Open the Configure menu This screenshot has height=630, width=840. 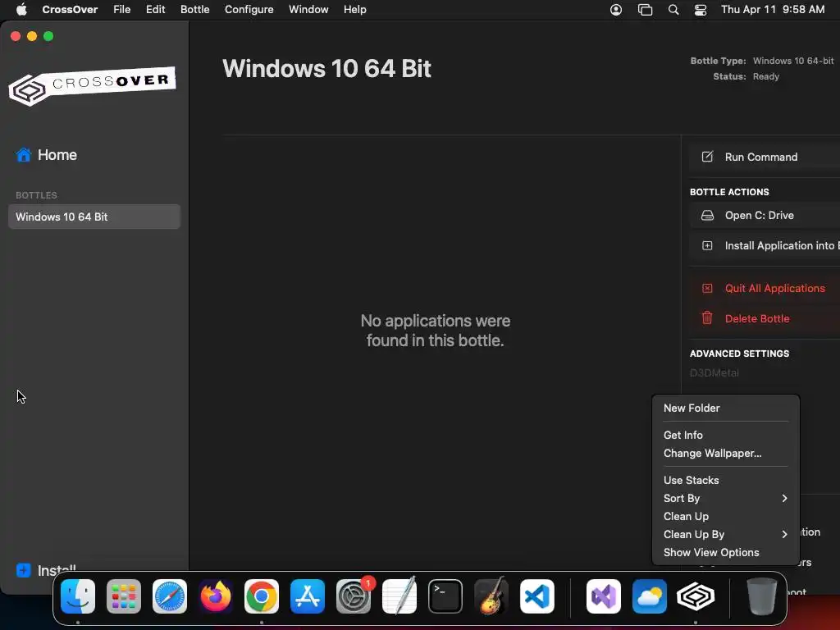pyautogui.click(x=249, y=10)
